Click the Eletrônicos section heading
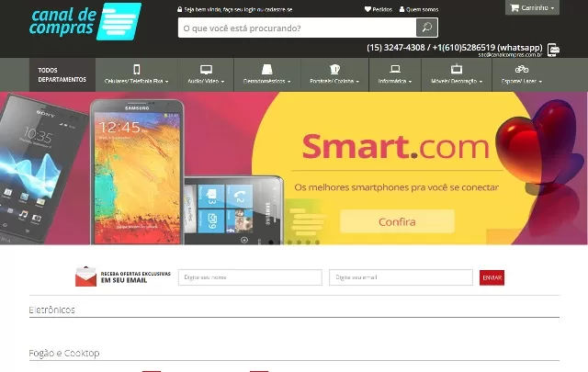588x372 pixels. tap(51, 310)
